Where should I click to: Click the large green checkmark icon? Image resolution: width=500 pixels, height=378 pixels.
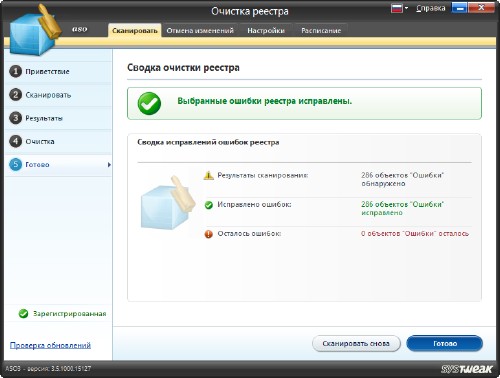[149, 103]
